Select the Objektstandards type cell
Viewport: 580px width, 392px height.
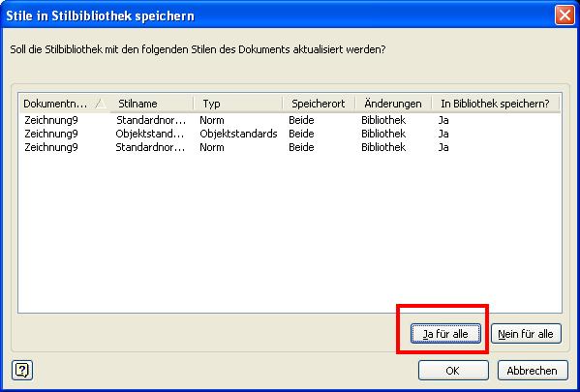pos(238,134)
